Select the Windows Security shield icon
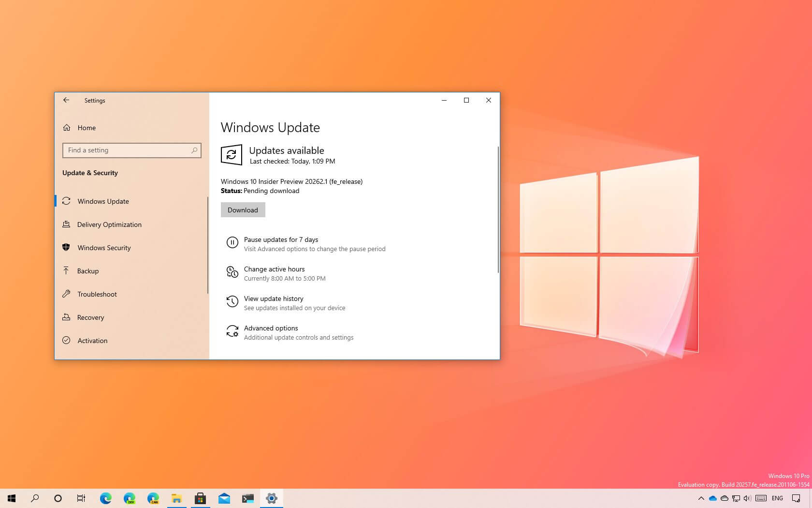The width and height of the screenshot is (812, 508). click(x=67, y=248)
